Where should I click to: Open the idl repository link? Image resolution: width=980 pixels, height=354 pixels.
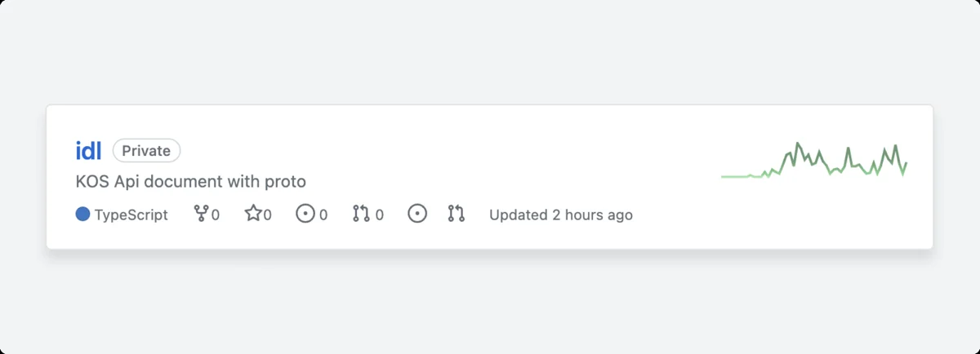point(88,151)
